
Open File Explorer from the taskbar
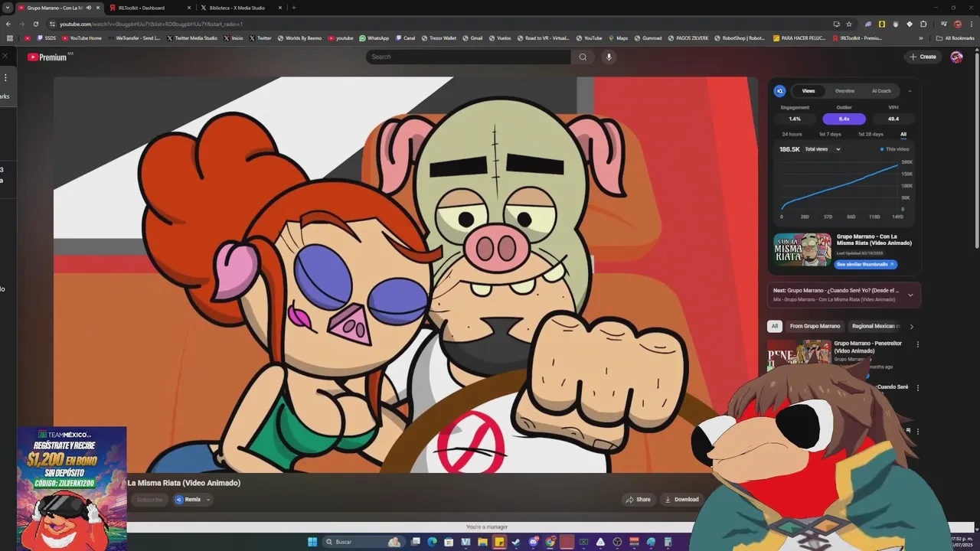click(x=482, y=542)
